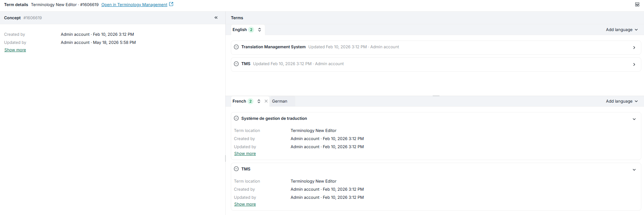The width and height of the screenshot is (644, 215).
Task: Click status circle icon of French TMS term
Action: (236, 169)
